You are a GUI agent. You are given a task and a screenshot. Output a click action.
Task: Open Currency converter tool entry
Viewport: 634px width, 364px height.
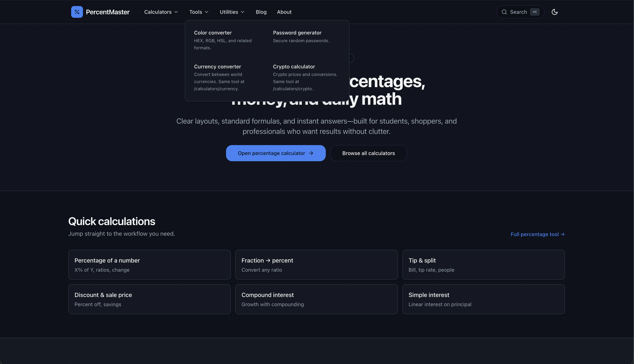(x=217, y=67)
